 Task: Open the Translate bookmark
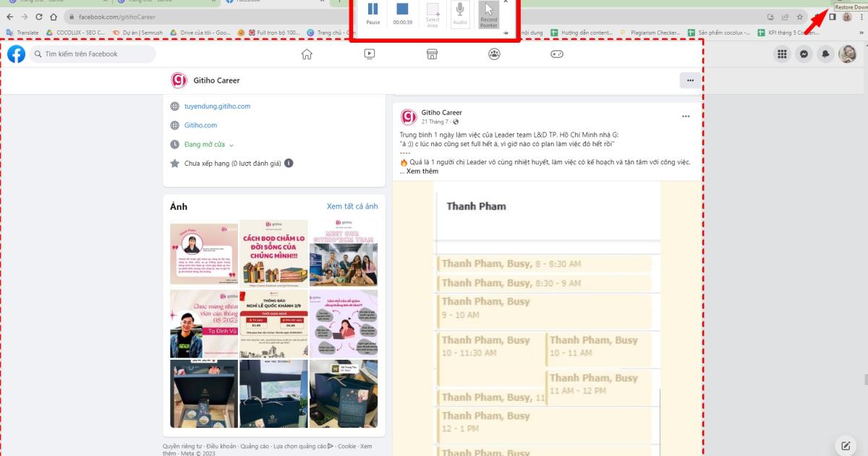22,33
